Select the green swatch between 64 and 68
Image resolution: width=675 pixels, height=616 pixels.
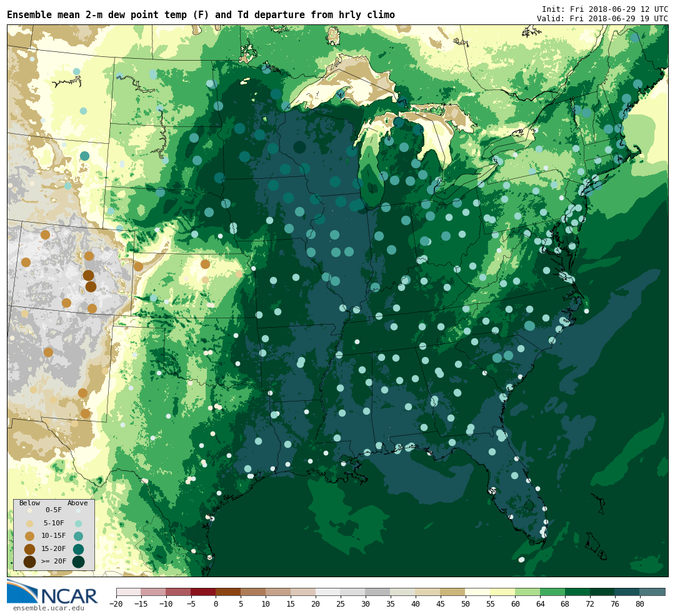[553, 592]
